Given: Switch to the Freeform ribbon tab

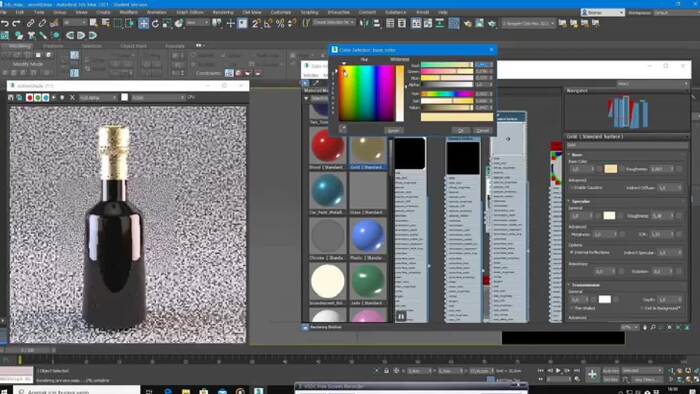Looking at the screenshot, I should point(54,46).
